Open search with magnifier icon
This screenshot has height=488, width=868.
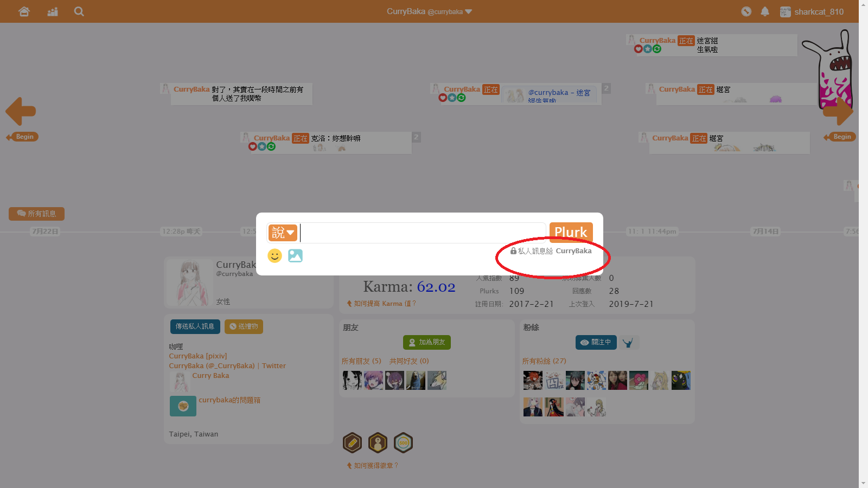[x=79, y=11]
